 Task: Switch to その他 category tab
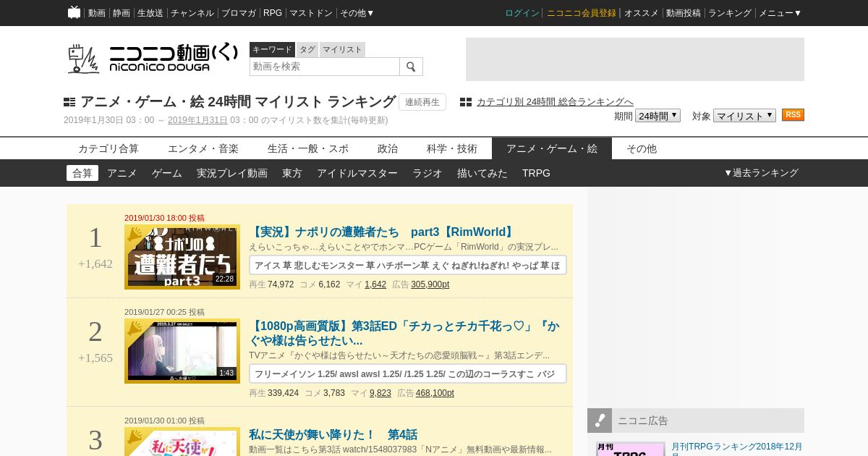642,148
